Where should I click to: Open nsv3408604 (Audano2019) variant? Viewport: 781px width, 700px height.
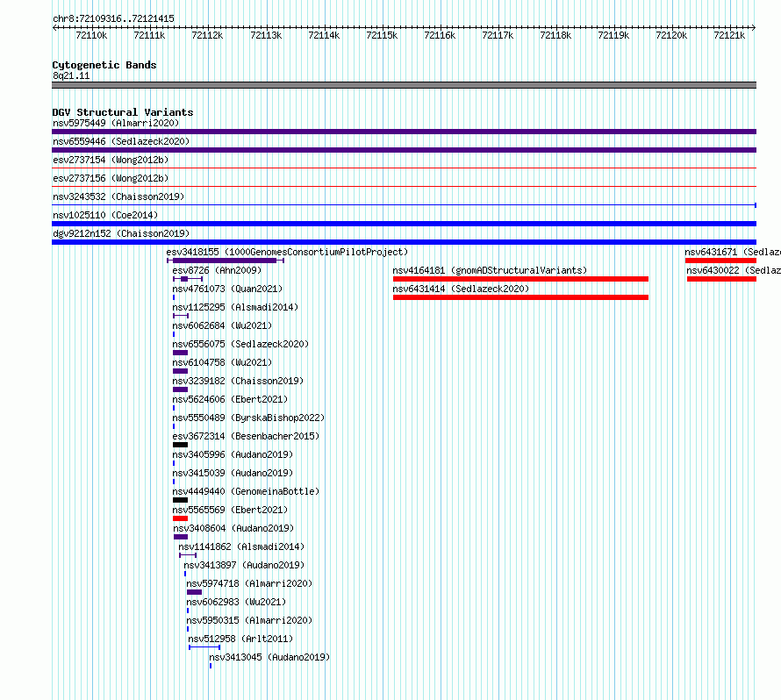click(x=233, y=528)
